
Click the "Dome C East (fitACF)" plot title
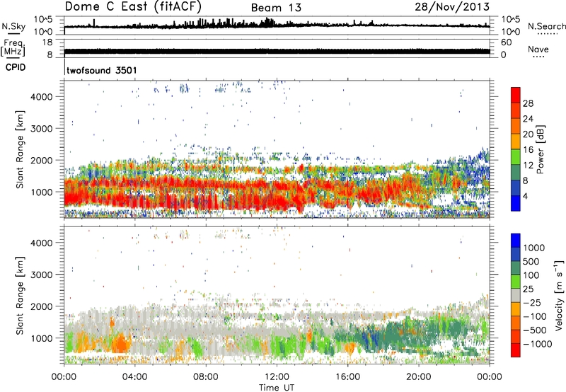tap(133, 6)
